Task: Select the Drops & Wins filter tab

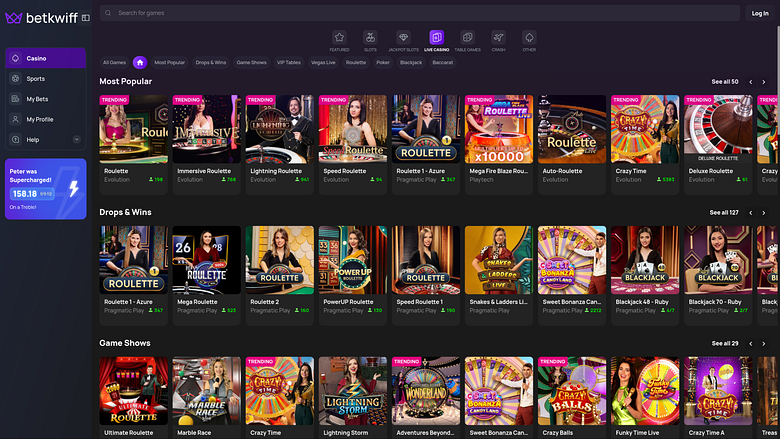Action: (x=211, y=63)
